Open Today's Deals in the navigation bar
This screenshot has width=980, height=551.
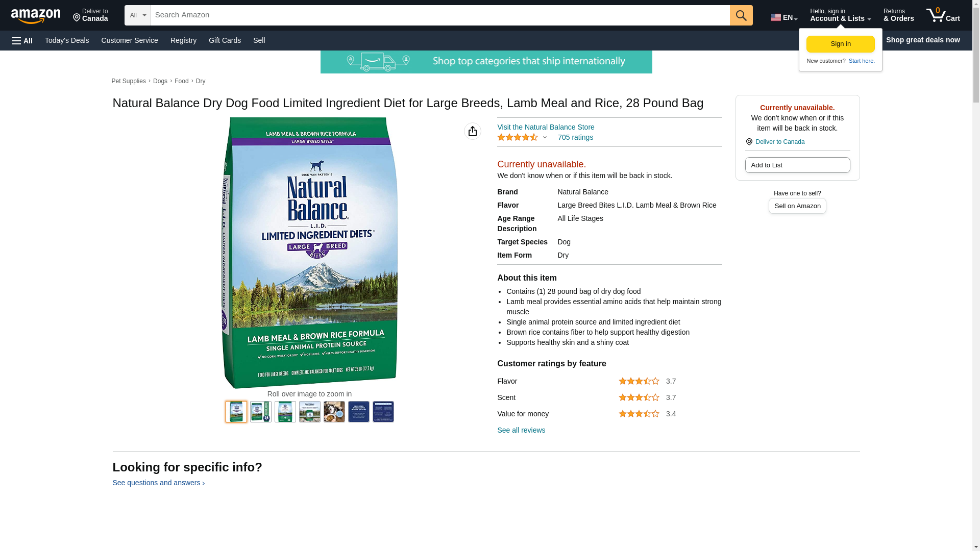coord(67,40)
